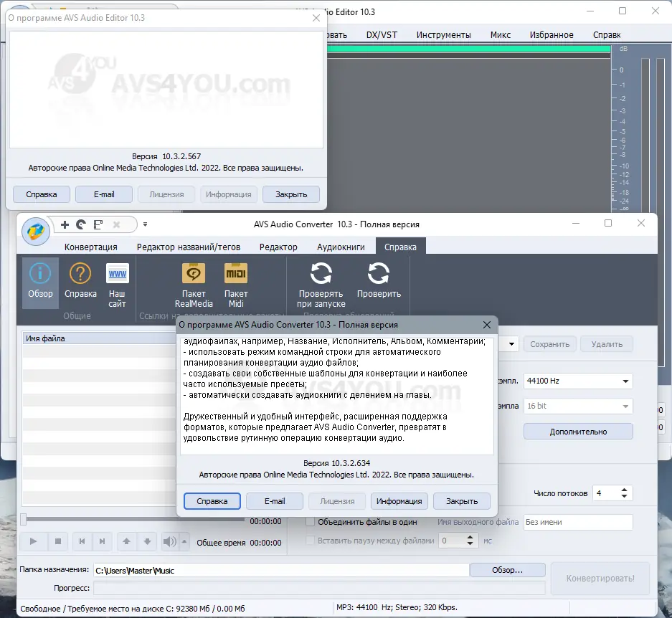Click E-mail button in Audio Editor about dialog
Viewport: 672px width, 618px height.
[104, 194]
